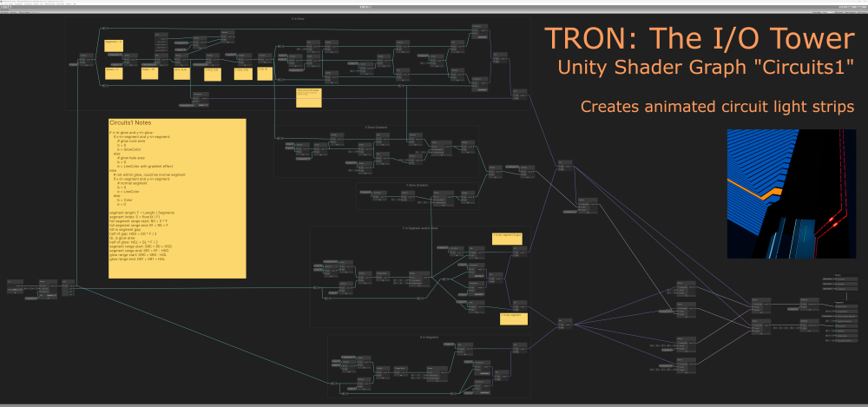Select the 'Delay = 10' sticky note
This screenshot has height=407, width=868.
pyautogui.click(x=149, y=73)
